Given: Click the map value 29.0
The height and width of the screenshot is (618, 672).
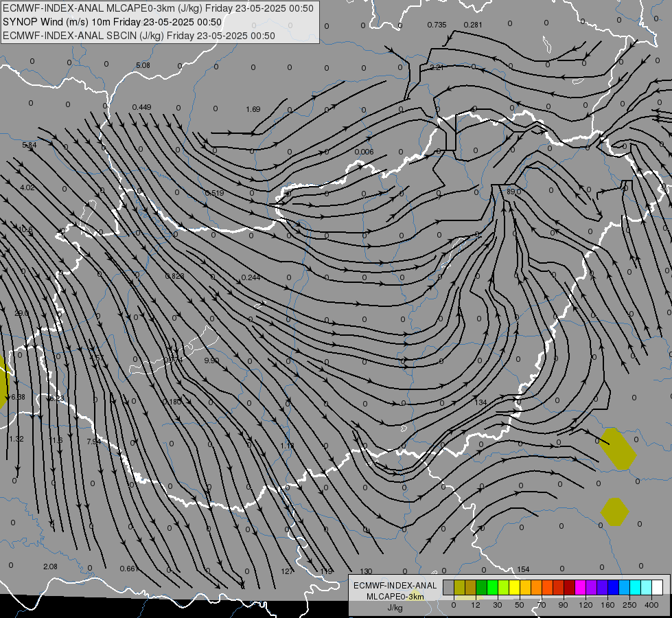Looking at the screenshot, I should tap(21, 314).
